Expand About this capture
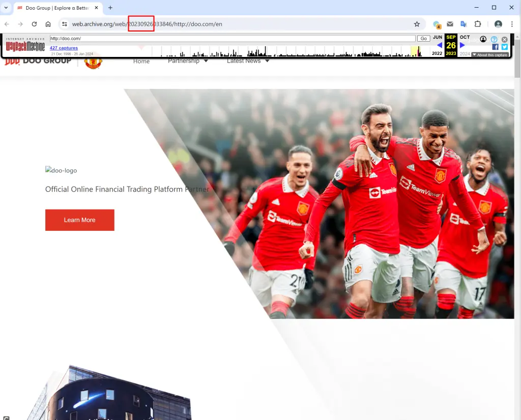Screen dimensions: 521x420 tap(490, 55)
